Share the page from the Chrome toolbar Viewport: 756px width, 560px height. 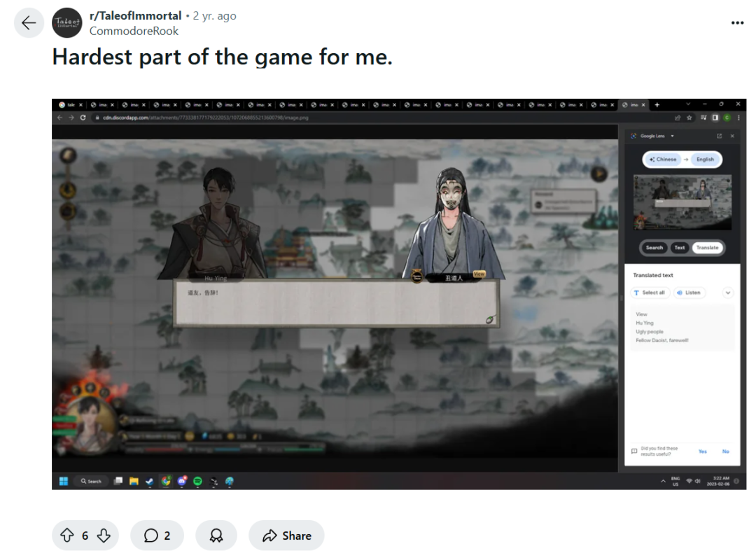point(678,117)
